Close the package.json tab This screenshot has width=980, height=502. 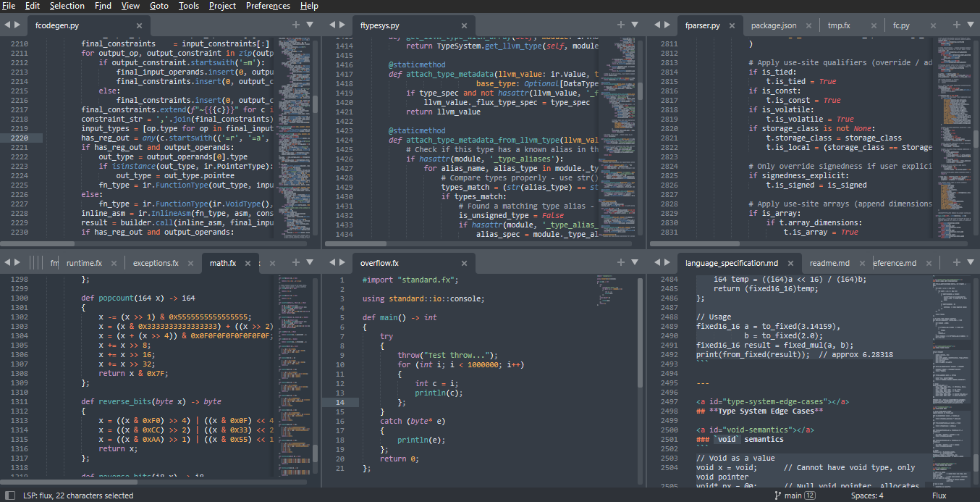[x=808, y=25]
